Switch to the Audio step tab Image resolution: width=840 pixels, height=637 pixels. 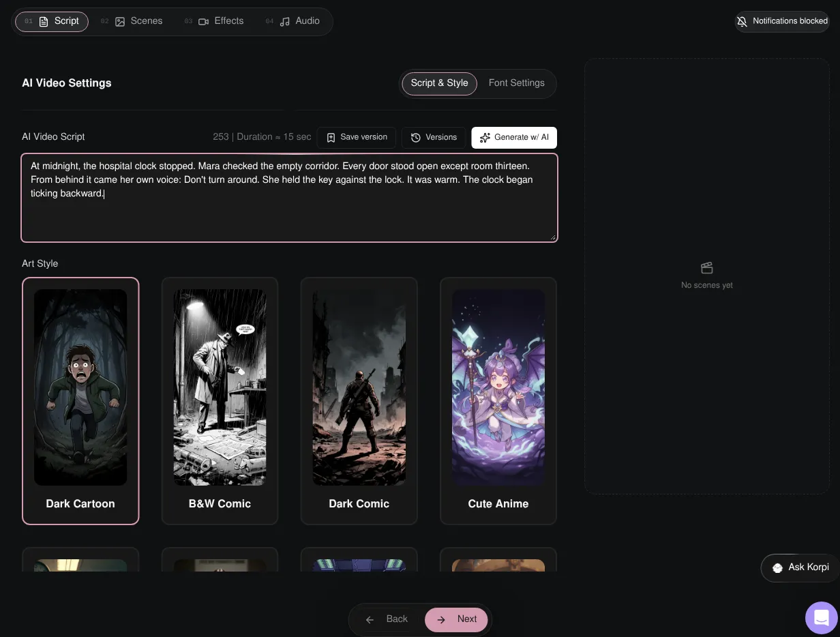coord(292,21)
